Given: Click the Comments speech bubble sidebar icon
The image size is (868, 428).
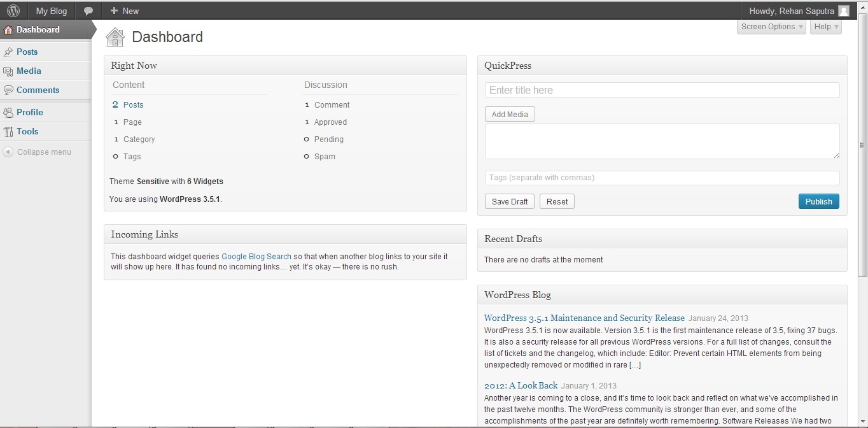Looking at the screenshot, I should (8, 90).
